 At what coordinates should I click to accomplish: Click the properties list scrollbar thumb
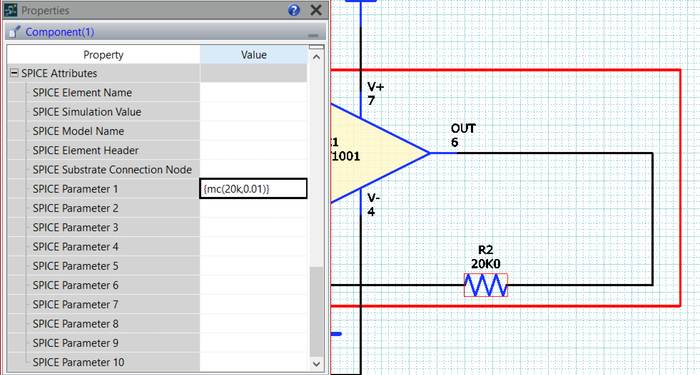pos(317,312)
